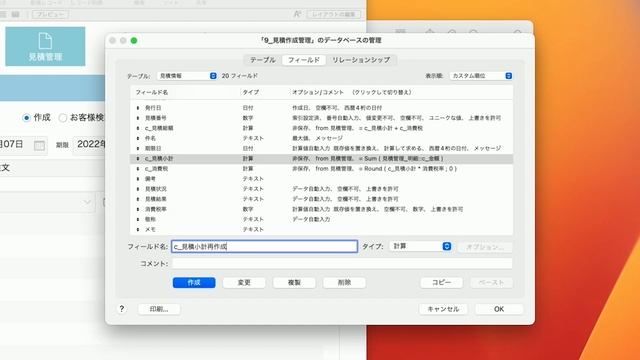Click the 見積管理 tile in the background window
640x360 pixels.
pyautogui.click(x=45, y=46)
